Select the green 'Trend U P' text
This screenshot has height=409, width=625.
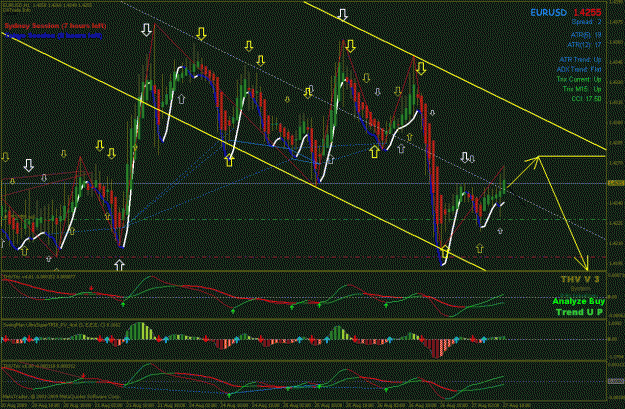click(x=580, y=312)
